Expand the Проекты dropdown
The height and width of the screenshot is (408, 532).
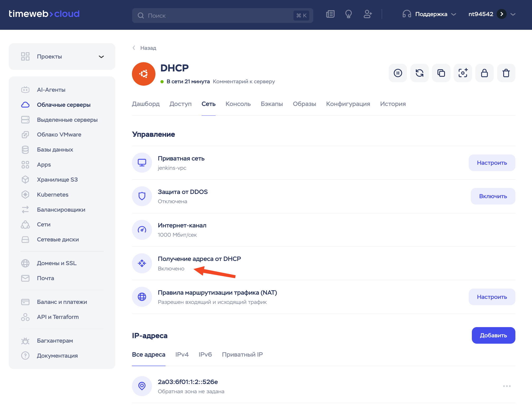(101, 57)
